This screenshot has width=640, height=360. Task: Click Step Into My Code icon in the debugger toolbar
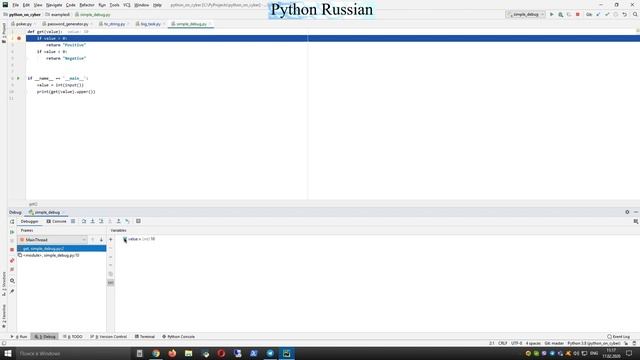coord(101,221)
